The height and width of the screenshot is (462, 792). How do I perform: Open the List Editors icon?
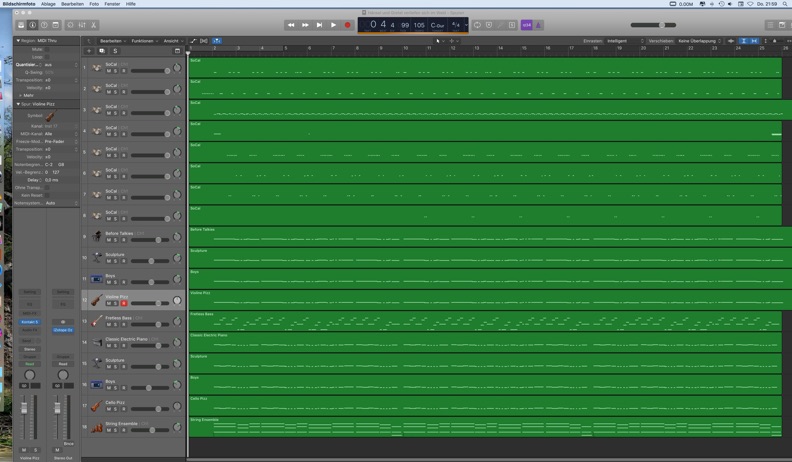(770, 25)
